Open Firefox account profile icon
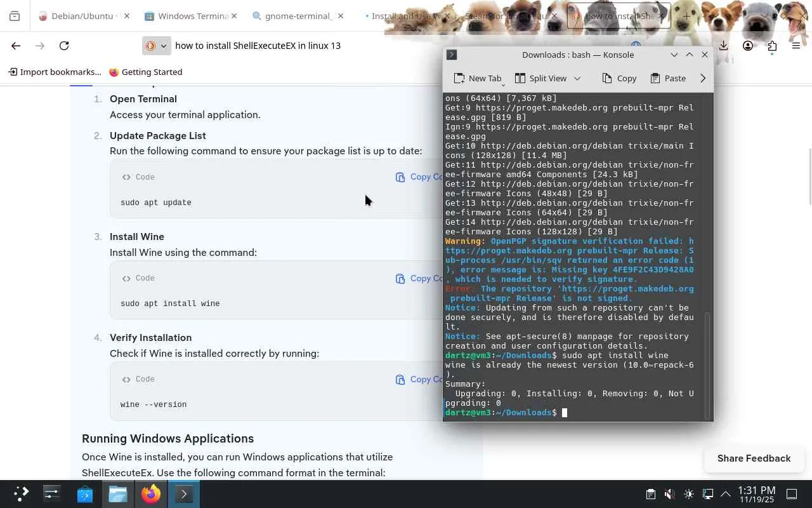 [748, 46]
